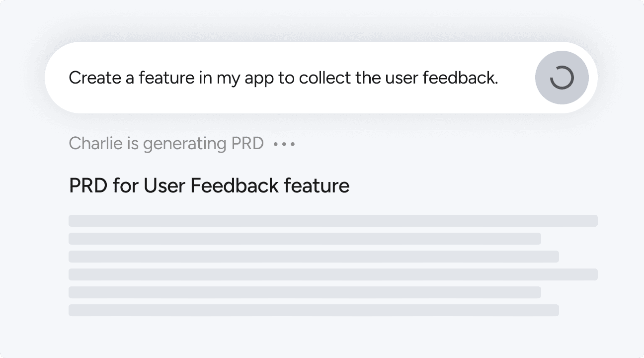Click the second skeleton placeholder line
This screenshot has width=644, height=358.
pos(305,239)
